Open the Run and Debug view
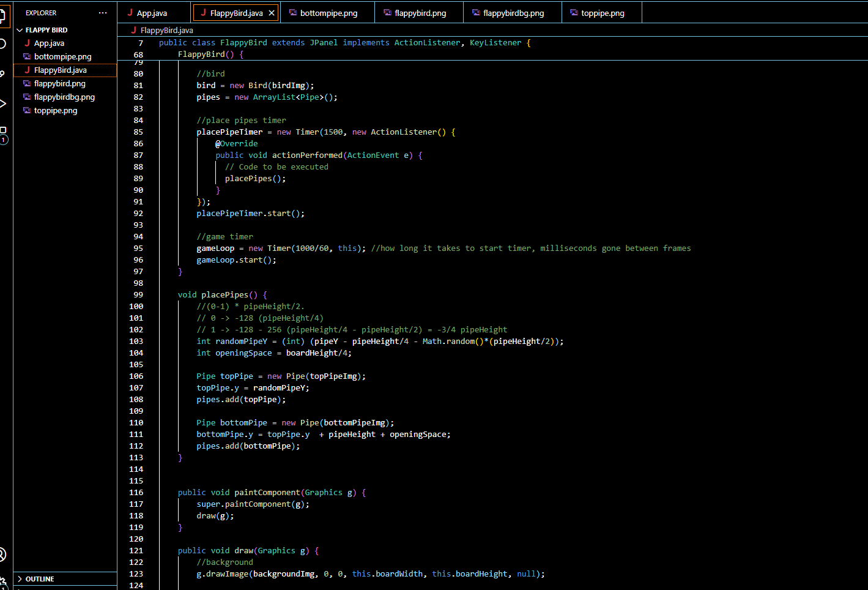The image size is (868, 590). coord(2,103)
